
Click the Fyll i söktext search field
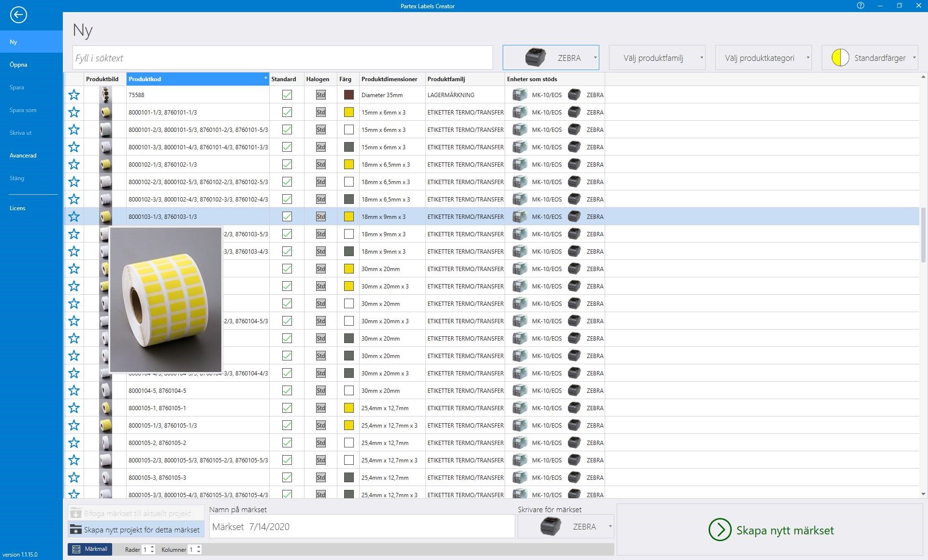[x=283, y=57]
